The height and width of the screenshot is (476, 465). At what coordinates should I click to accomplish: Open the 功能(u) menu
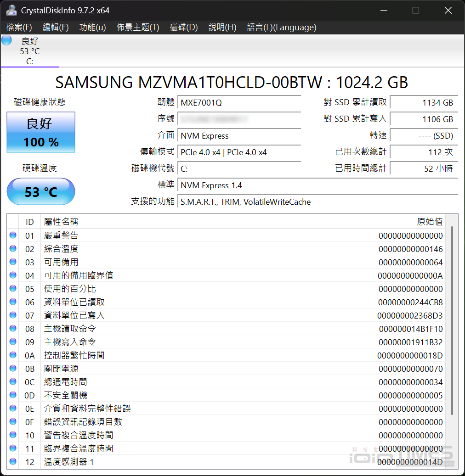click(92, 28)
